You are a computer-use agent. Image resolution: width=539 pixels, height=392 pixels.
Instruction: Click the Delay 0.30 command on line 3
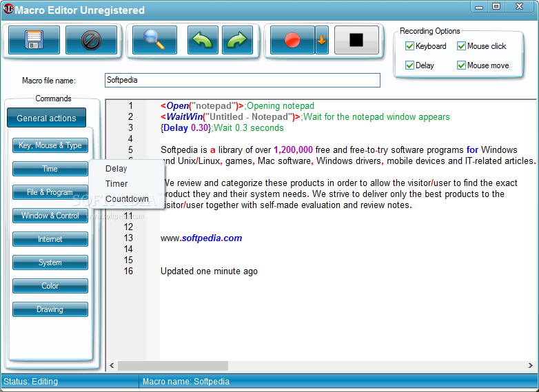coord(185,128)
